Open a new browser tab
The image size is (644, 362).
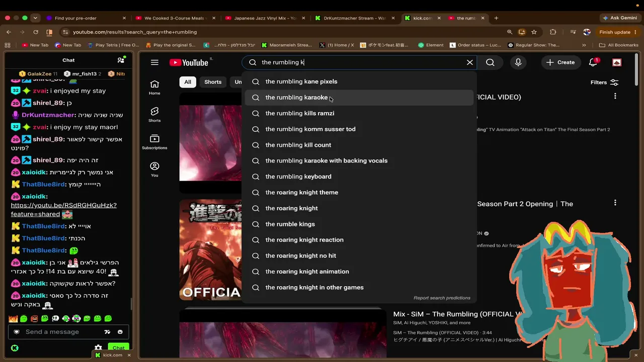click(x=496, y=18)
